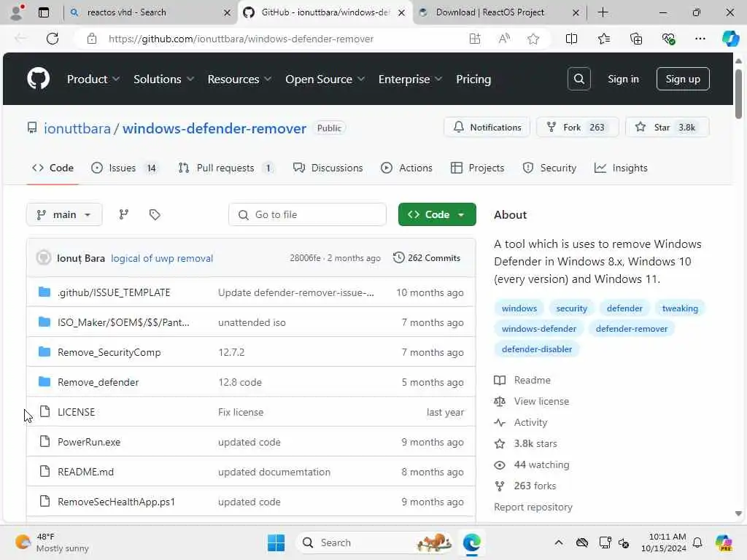The width and height of the screenshot is (747, 560).
Task: Click the browser refresh icon
Action: (53, 39)
